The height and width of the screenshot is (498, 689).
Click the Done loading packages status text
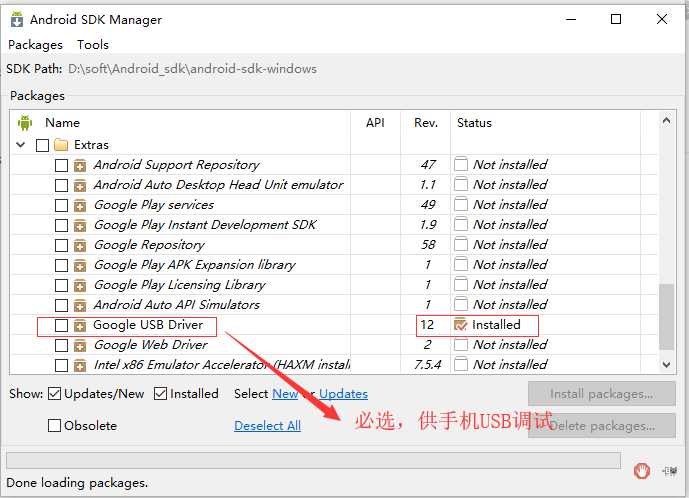coord(77,483)
